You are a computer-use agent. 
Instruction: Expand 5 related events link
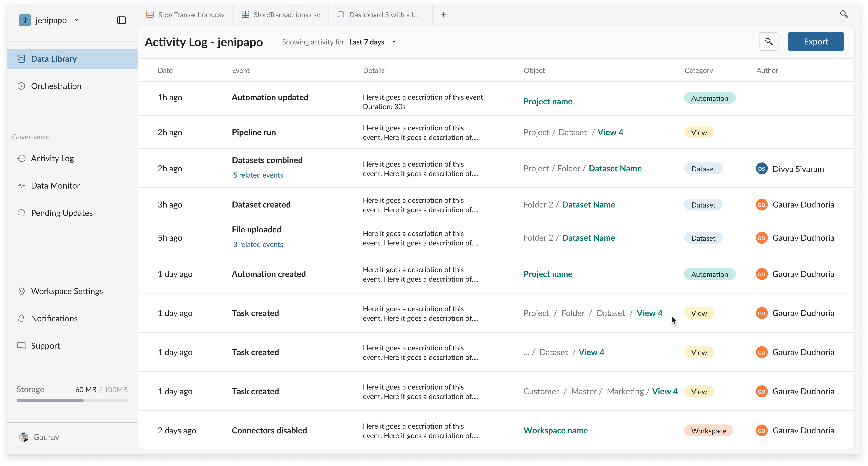point(258,175)
